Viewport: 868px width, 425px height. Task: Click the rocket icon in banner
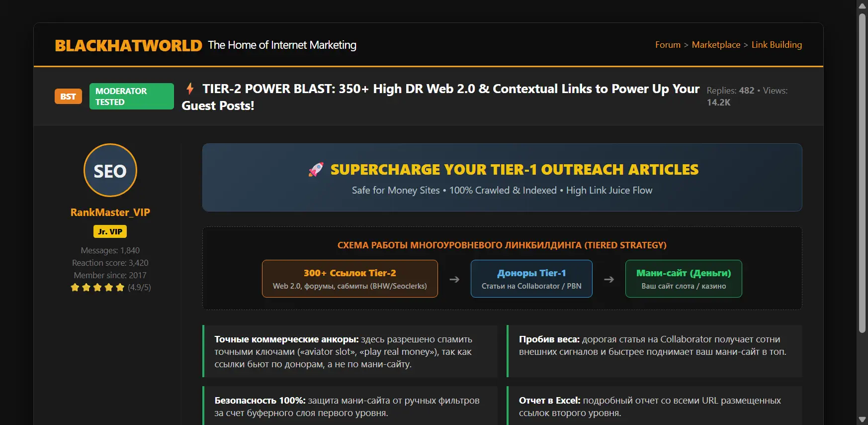pyautogui.click(x=316, y=170)
